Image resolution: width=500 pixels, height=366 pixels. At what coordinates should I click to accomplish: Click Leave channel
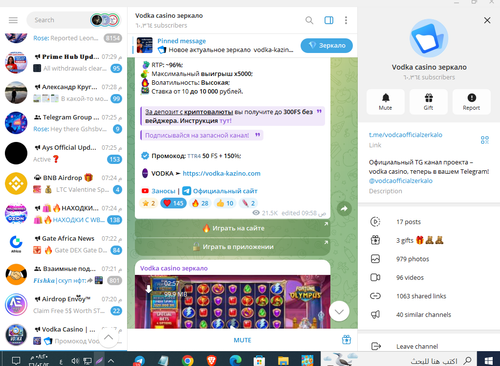pos(429,346)
